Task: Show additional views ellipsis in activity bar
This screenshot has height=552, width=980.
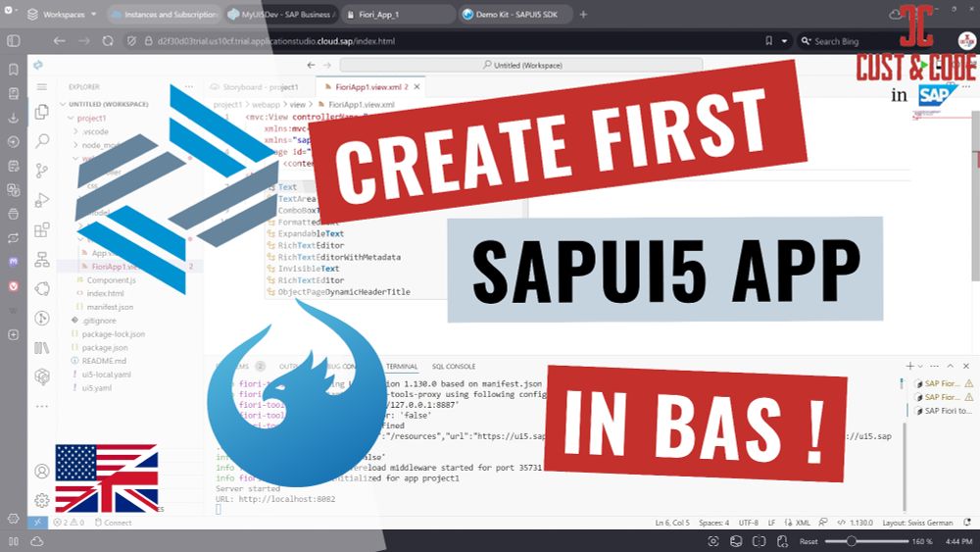Action: tap(42, 406)
